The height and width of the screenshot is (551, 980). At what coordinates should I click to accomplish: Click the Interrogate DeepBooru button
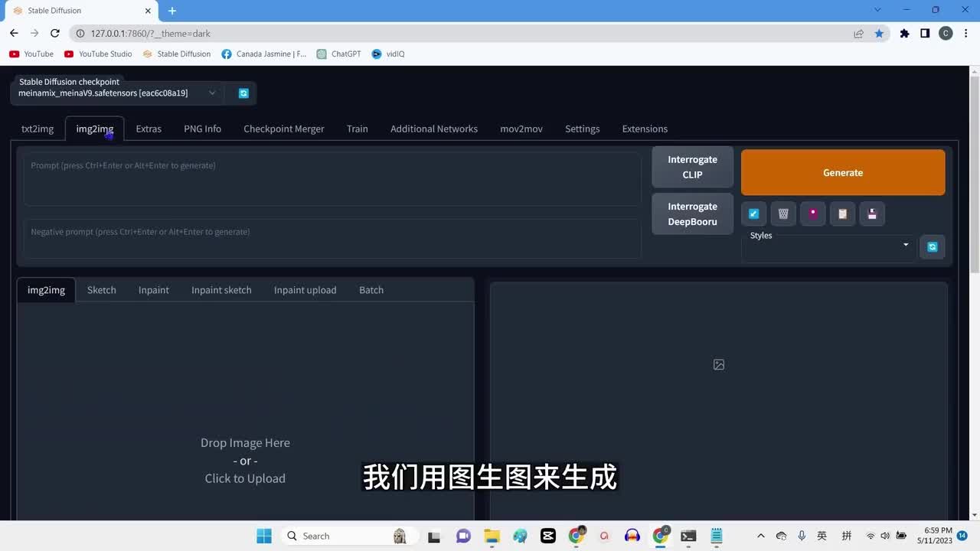(692, 214)
